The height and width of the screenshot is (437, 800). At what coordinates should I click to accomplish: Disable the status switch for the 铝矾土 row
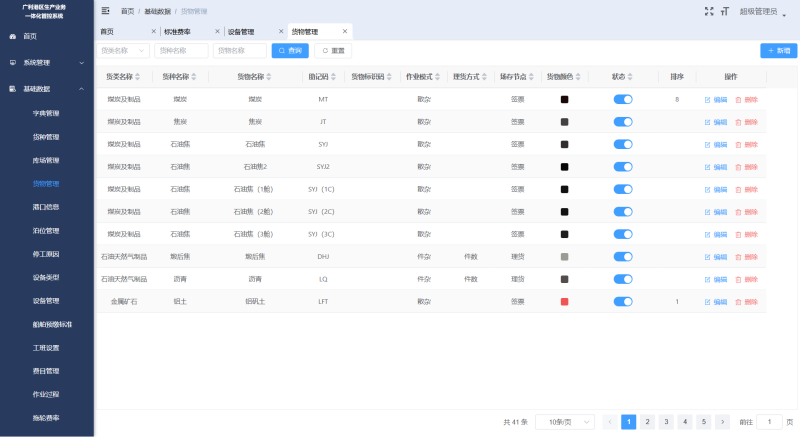[x=623, y=301]
